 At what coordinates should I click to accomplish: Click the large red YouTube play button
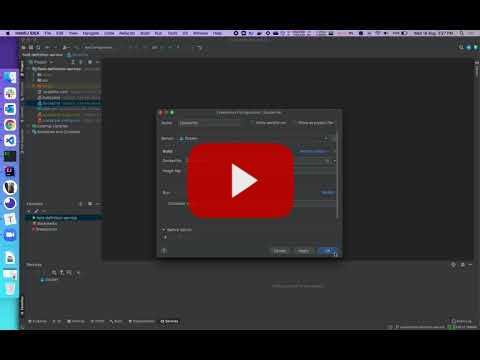click(241, 181)
